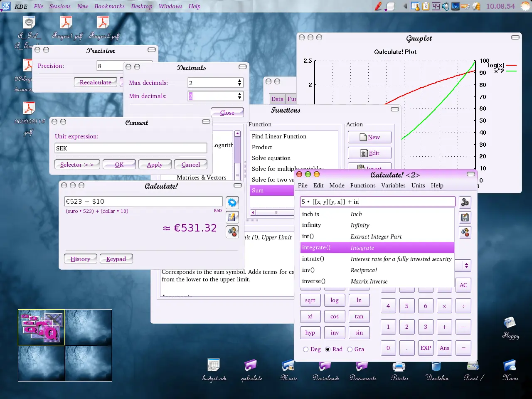532x399 pixels.
Task: Click the expression field with €523 + $10
Action: [x=143, y=202]
